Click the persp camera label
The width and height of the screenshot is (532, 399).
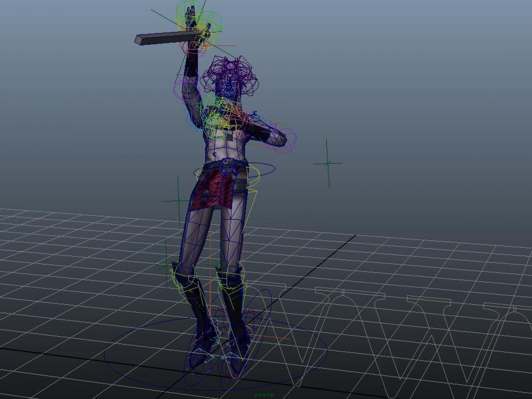pos(264,395)
